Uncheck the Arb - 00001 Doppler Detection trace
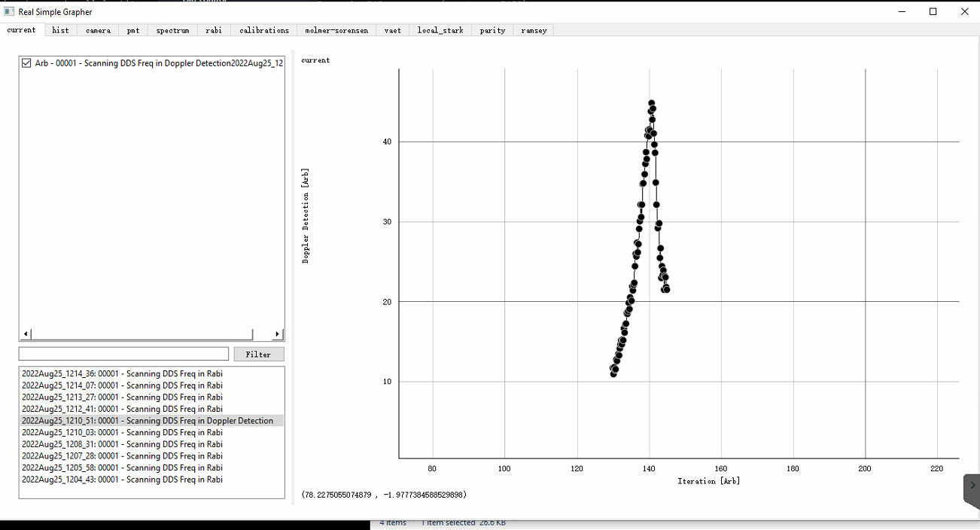This screenshot has height=530, width=980. click(x=27, y=63)
